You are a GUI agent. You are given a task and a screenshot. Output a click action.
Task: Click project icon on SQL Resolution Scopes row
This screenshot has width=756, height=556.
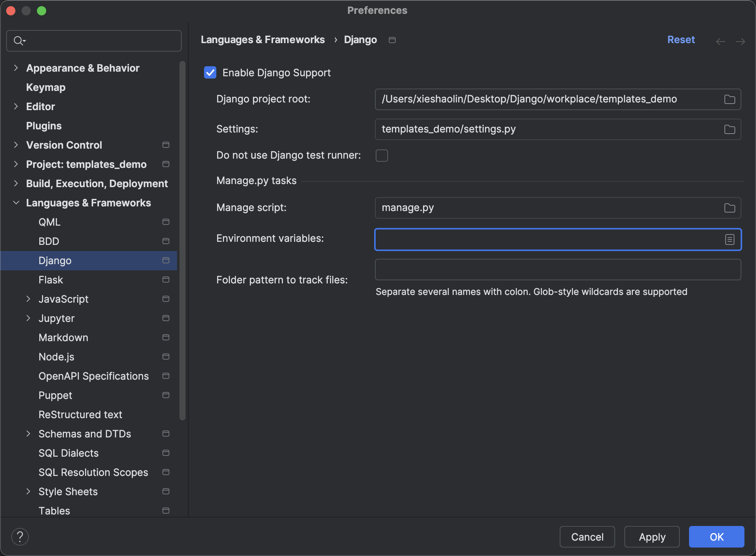click(x=166, y=472)
